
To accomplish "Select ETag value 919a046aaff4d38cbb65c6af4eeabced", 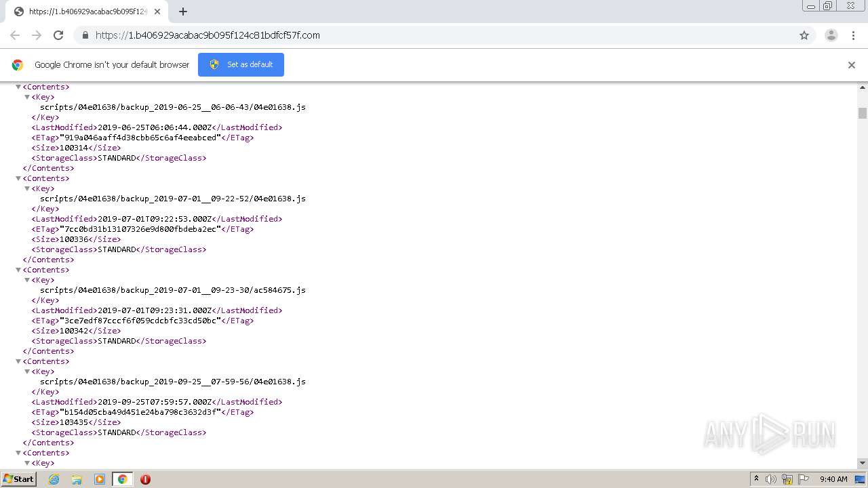I will [140, 138].
